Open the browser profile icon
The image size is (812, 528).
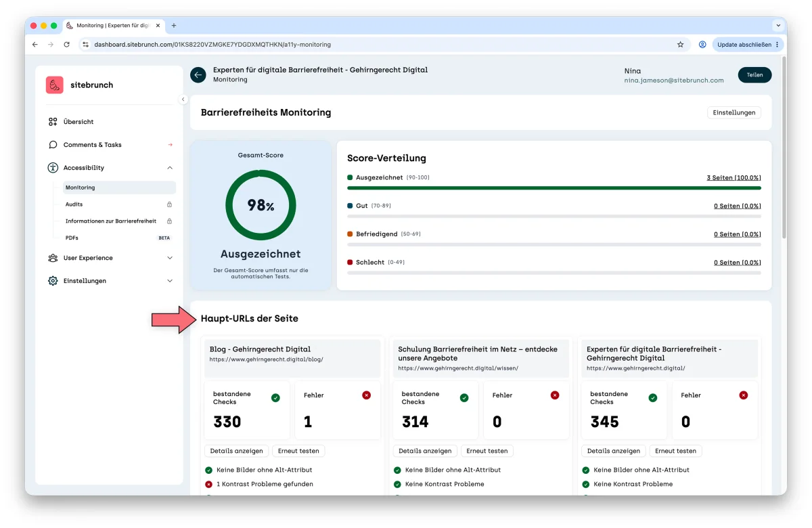point(702,45)
